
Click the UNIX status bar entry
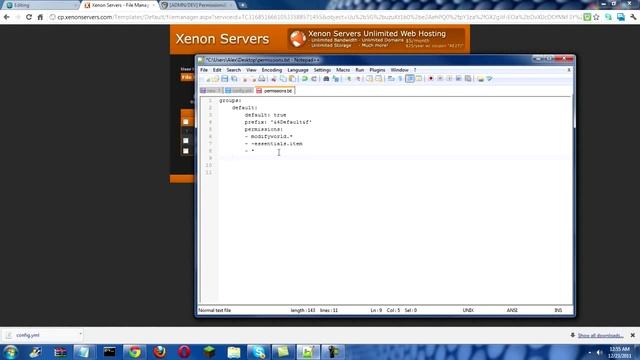point(468,310)
